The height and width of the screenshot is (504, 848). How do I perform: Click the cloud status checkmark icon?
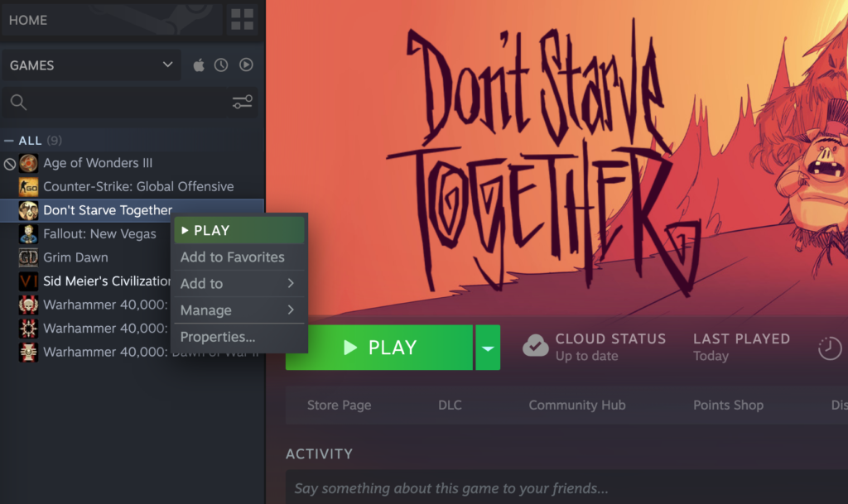coord(536,346)
